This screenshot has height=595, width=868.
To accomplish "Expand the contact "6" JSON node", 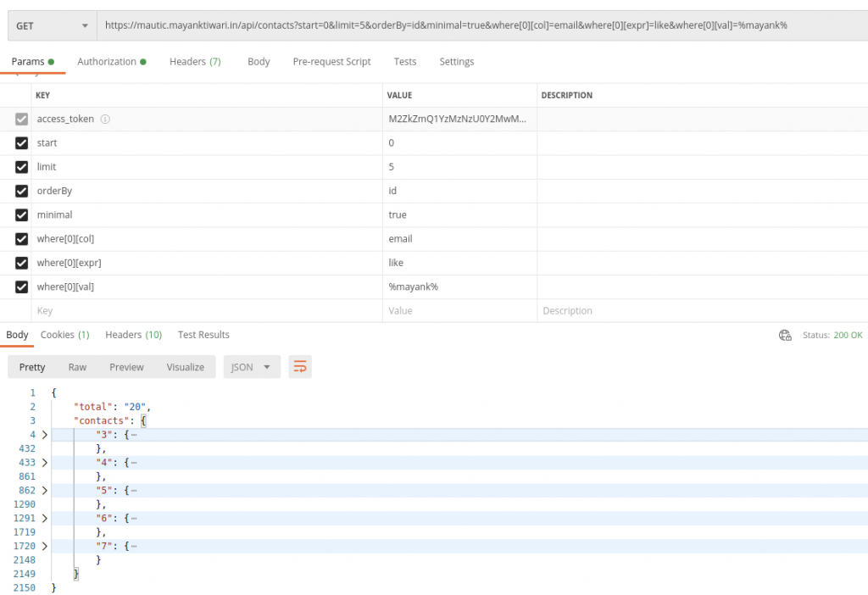I will [x=45, y=518].
